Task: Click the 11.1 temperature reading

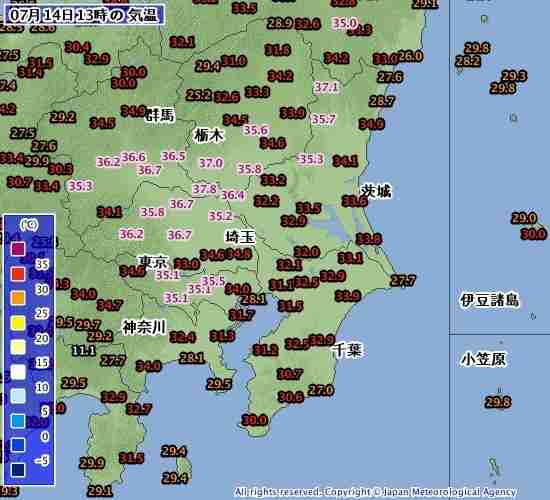Action: (x=83, y=350)
